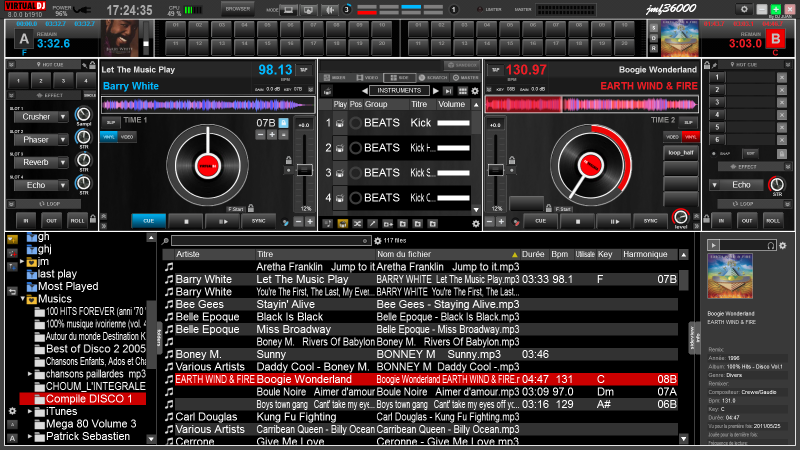
Task: Enable SLIP mode on deck A
Action: click(111, 122)
